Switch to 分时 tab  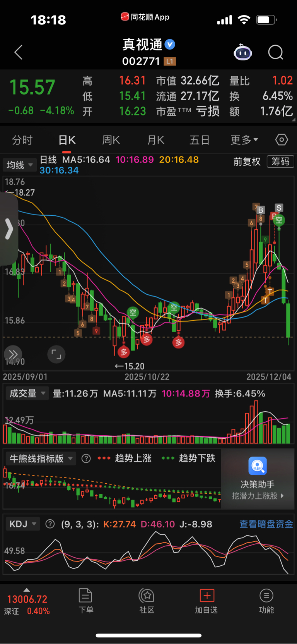(22, 140)
